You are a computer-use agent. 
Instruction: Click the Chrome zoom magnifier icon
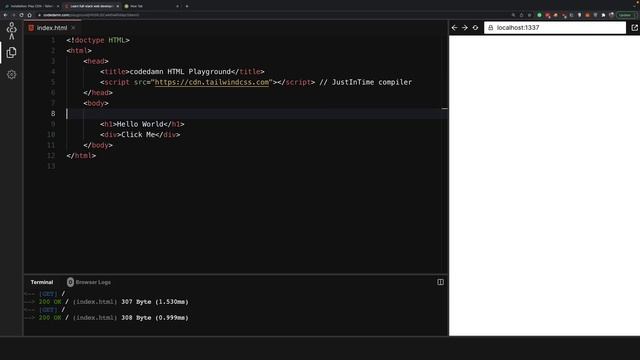(x=513, y=15)
